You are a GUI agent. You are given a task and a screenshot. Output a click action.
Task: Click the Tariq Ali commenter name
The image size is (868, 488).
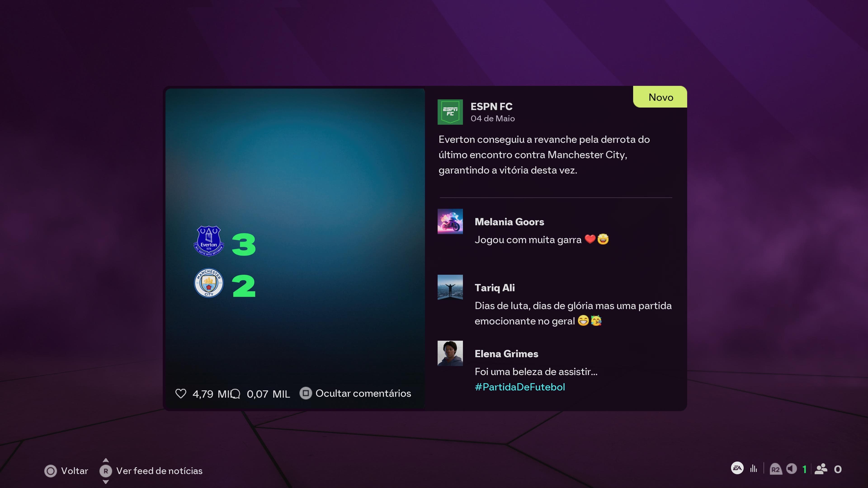[x=495, y=288]
